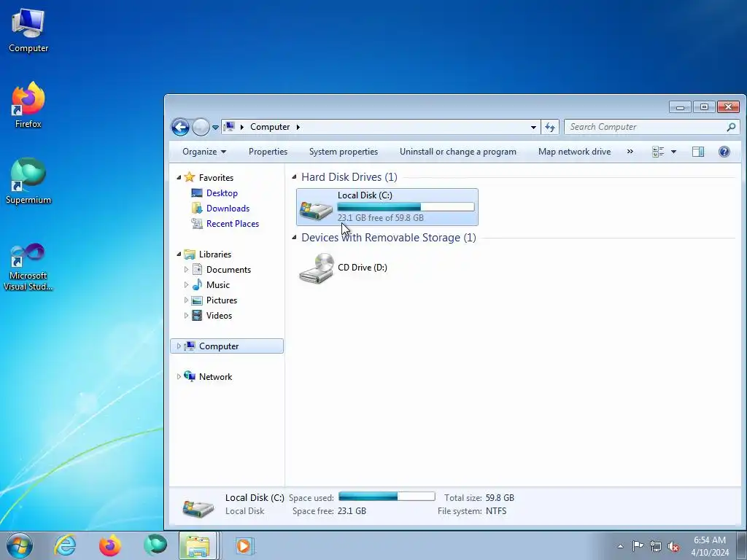The width and height of the screenshot is (747, 560).
Task: Expand the Videos library
Action: coord(186,315)
